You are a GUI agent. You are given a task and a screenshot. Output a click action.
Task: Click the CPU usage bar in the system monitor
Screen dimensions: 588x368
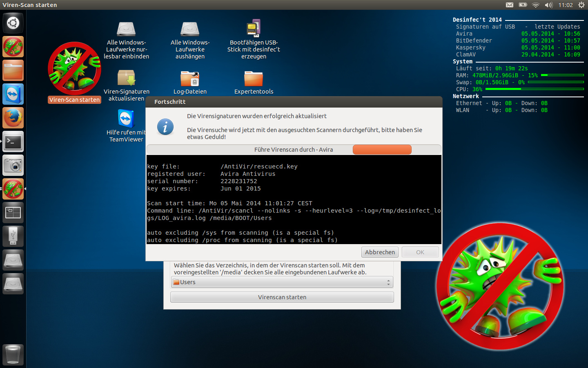point(535,89)
